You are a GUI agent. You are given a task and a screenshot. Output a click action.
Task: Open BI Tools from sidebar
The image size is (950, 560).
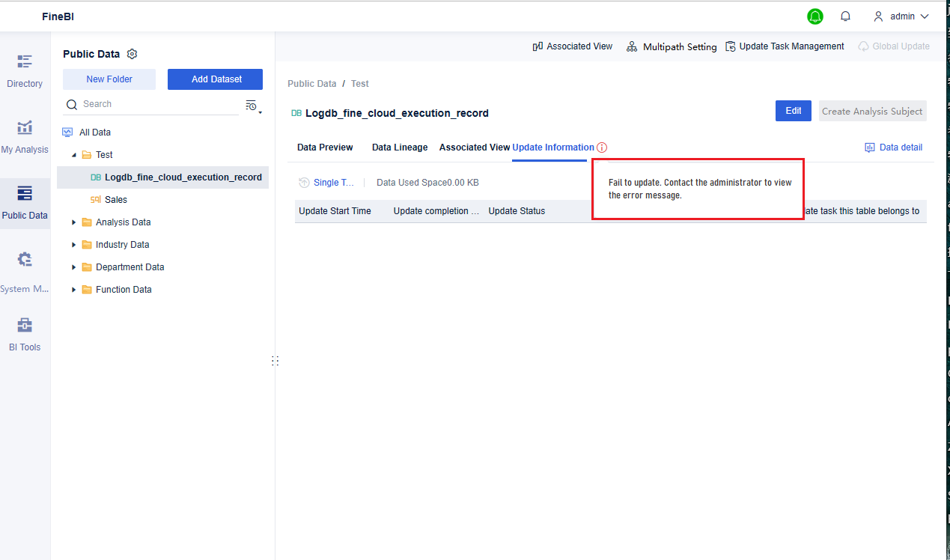[x=25, y=333]
